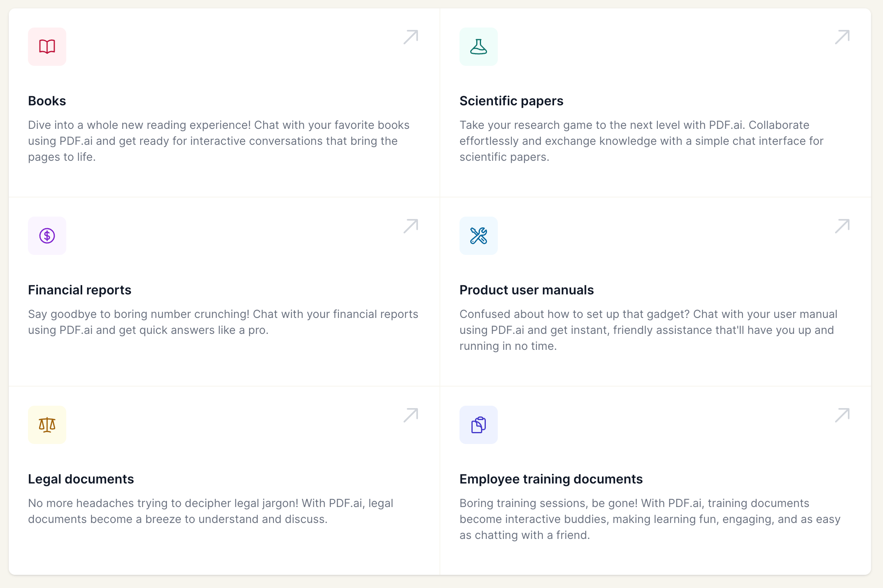Open the Books heading link
Screen dimensions: 883x588
pyautogui.click(x=47, y=101)
